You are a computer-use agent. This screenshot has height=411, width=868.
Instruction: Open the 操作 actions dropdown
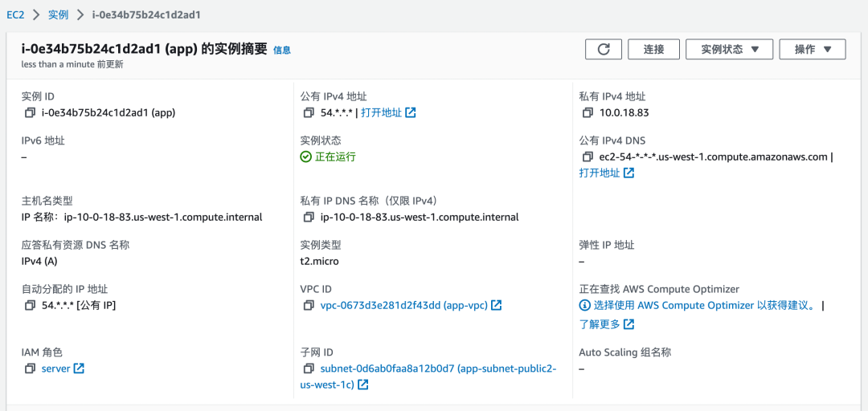tap(812, 49)
